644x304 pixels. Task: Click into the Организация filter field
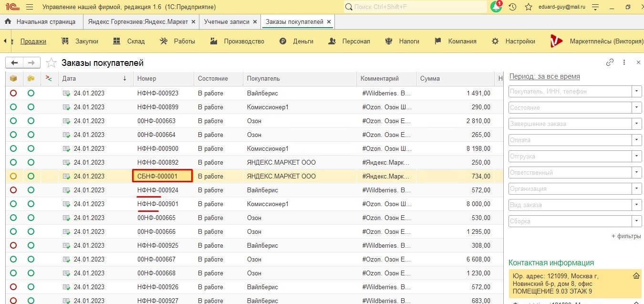coord(570,189)
